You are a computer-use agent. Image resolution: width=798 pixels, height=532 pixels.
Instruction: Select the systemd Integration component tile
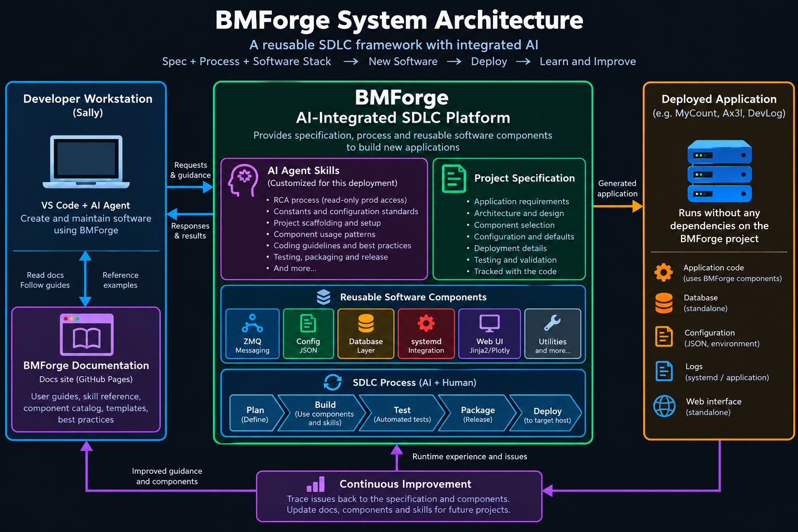(x=426, y=334)
